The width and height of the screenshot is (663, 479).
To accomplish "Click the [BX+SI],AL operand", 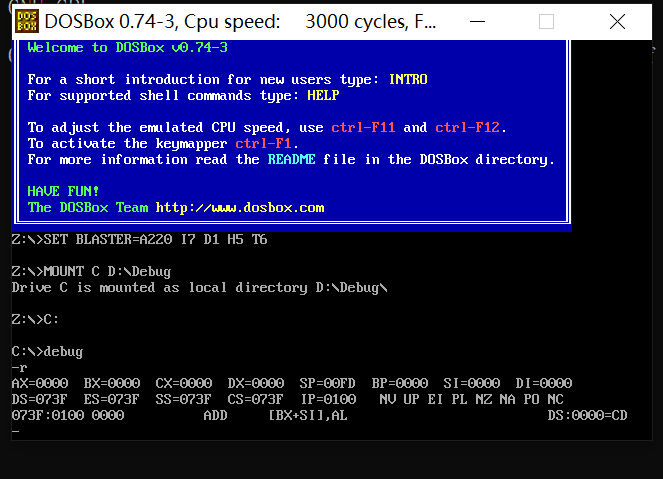I will [x=308, y=416].
